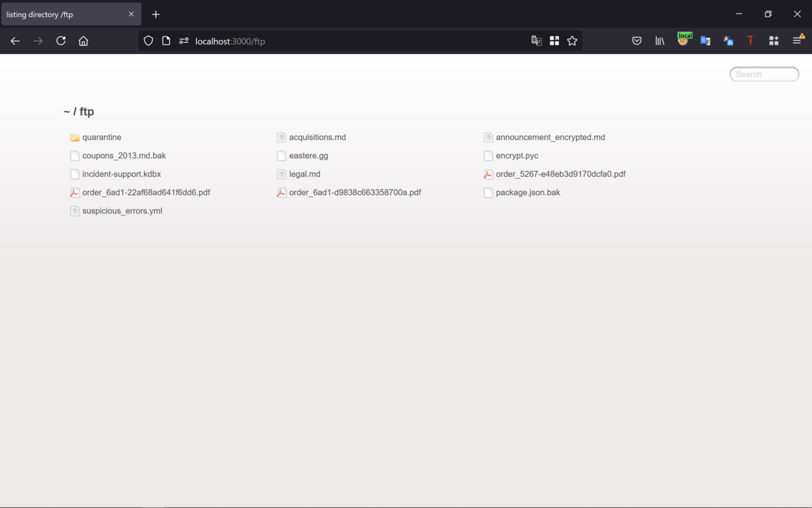Minimize the browser window
Viewport: 812px width, 508px height.
coord(739,14)
